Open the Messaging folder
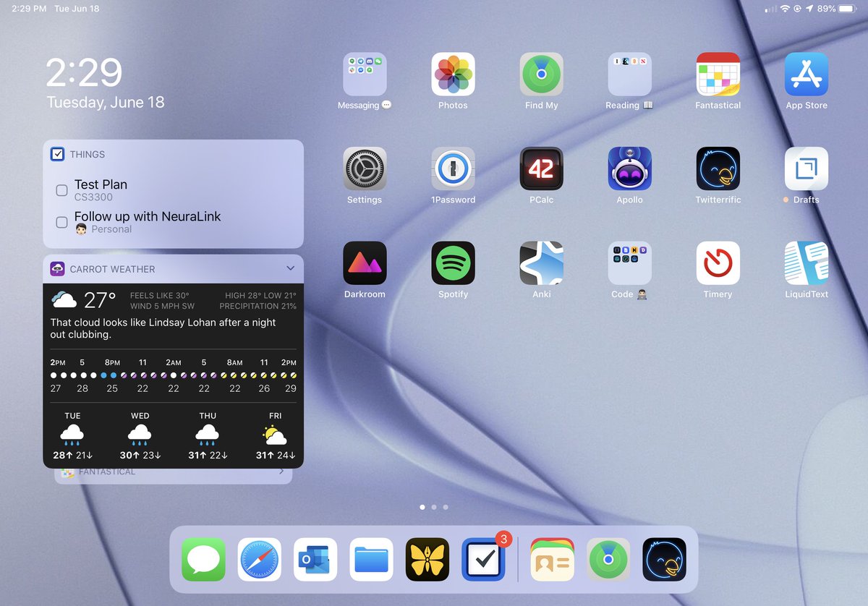868x606 pixels. (365, 74)
